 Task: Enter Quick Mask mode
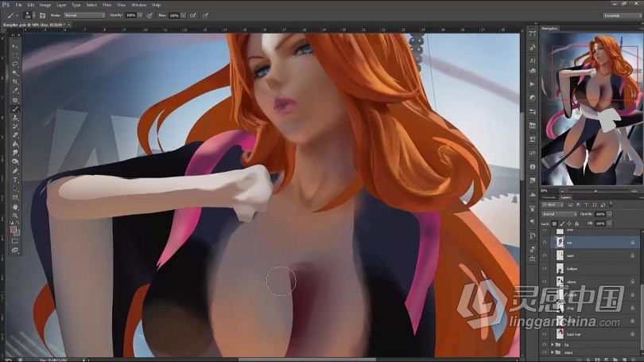coord(15,241)
